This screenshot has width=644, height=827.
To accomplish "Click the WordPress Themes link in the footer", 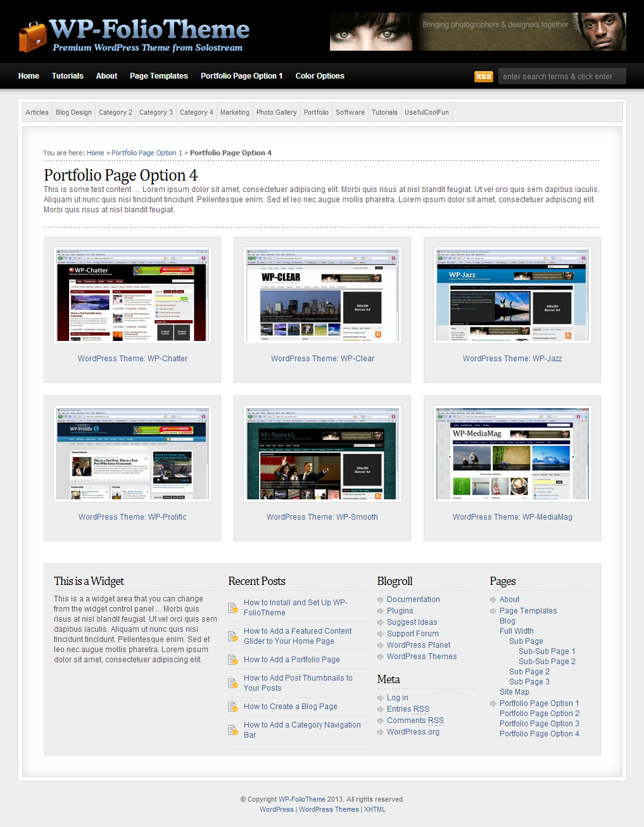I will coord(329,809).
